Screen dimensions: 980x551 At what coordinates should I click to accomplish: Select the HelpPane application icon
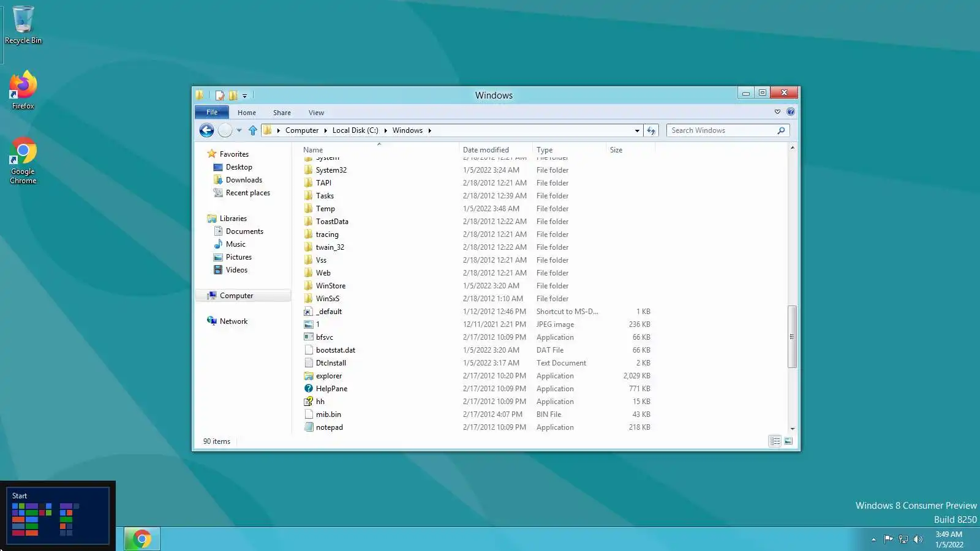click(309, 389)
